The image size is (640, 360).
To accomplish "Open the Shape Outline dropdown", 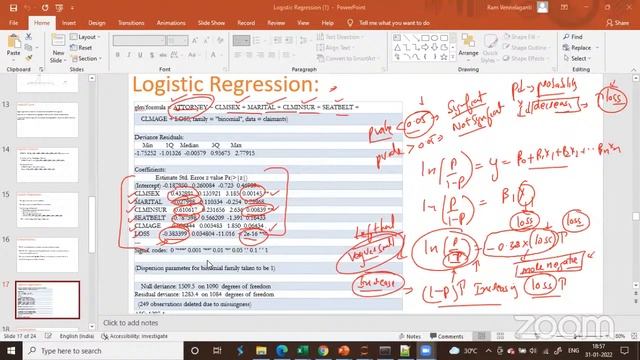I will pyautogui.click(x=526, y=47).
